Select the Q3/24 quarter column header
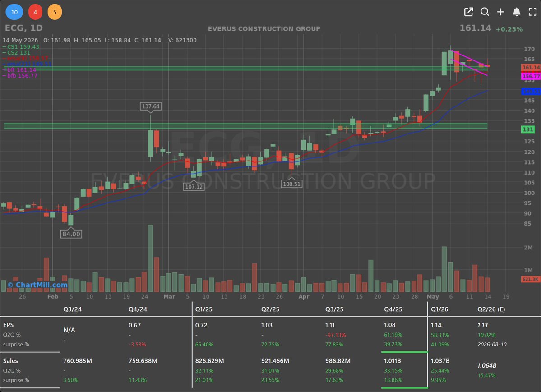Screen dimensions: 541x392 73,309
